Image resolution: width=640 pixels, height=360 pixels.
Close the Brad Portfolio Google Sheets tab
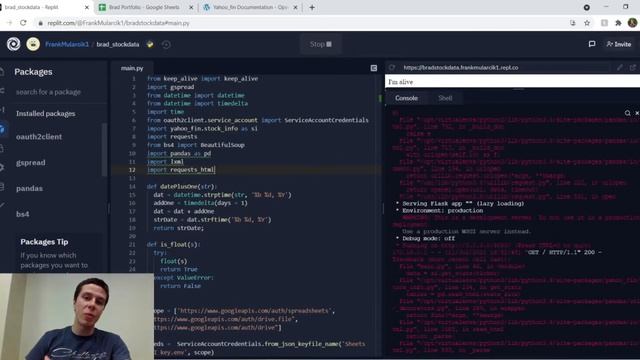coord(191,7)
